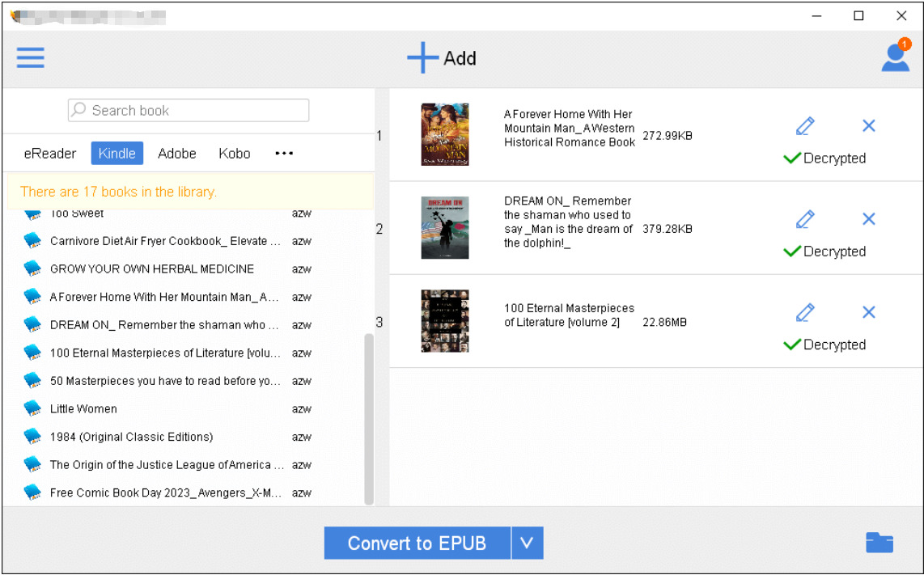924x575 pixels.
Task: Click the library list scrollbar
Action: coord(369,419)
